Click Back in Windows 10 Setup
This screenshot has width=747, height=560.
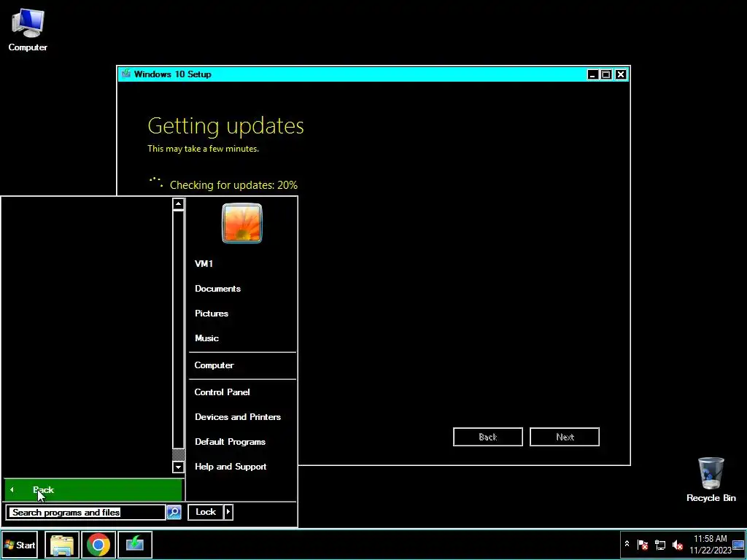click(x=488, y=437)
